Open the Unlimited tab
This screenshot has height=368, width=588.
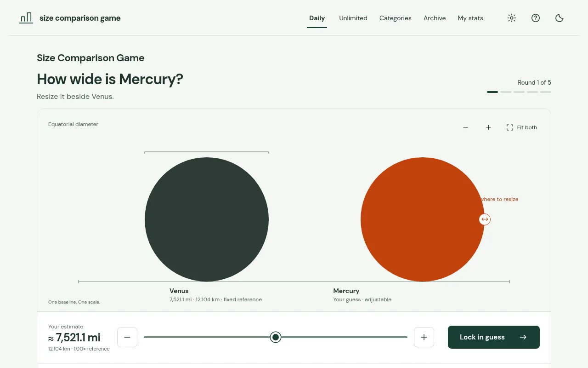353,18
